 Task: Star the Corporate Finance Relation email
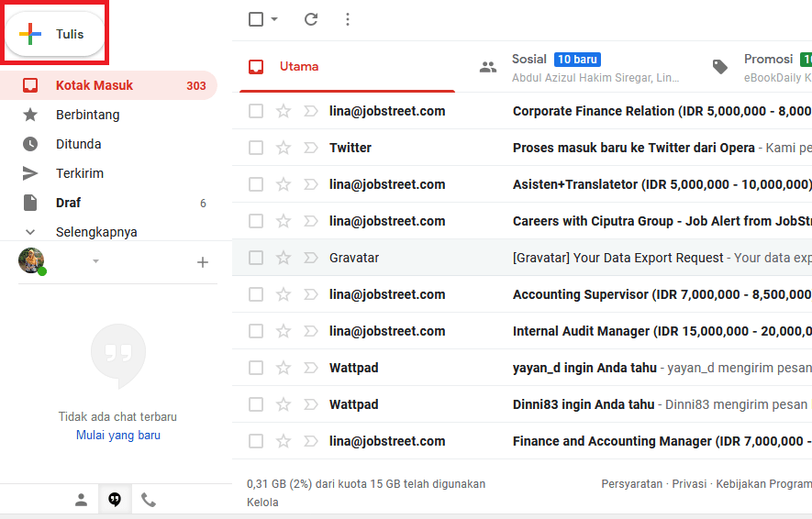point(284,111)
